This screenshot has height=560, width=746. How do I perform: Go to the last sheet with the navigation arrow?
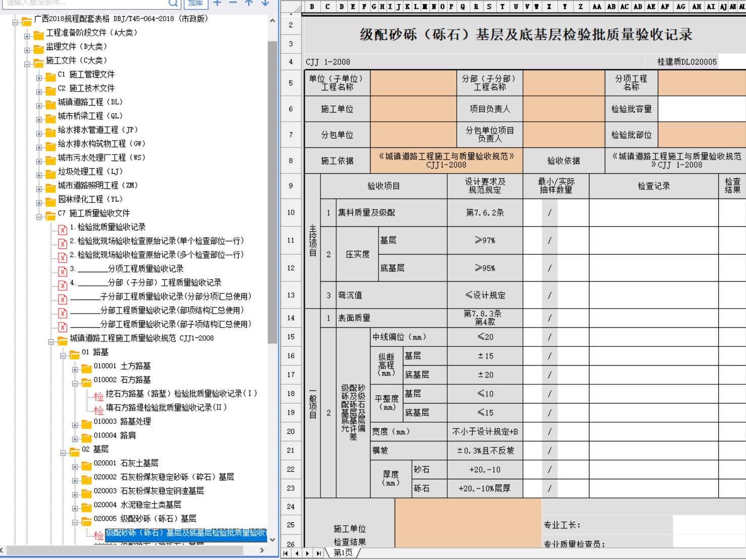click(318, 553)
